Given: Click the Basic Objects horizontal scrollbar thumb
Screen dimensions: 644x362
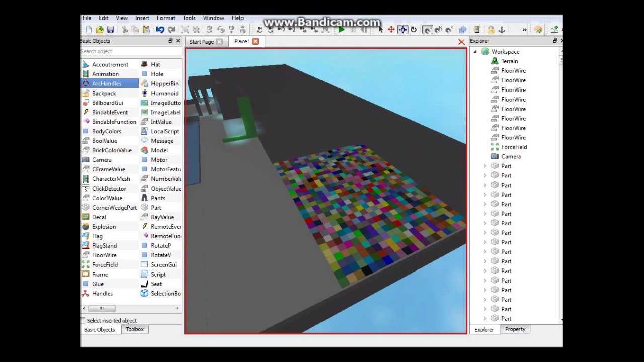Looking at the screenshot, I should coord(102,308).
